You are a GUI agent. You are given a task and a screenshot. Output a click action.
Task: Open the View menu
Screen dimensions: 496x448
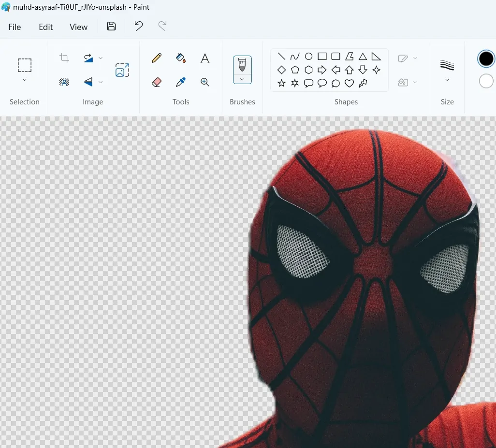pyautogui.click(x=78, y=27)
